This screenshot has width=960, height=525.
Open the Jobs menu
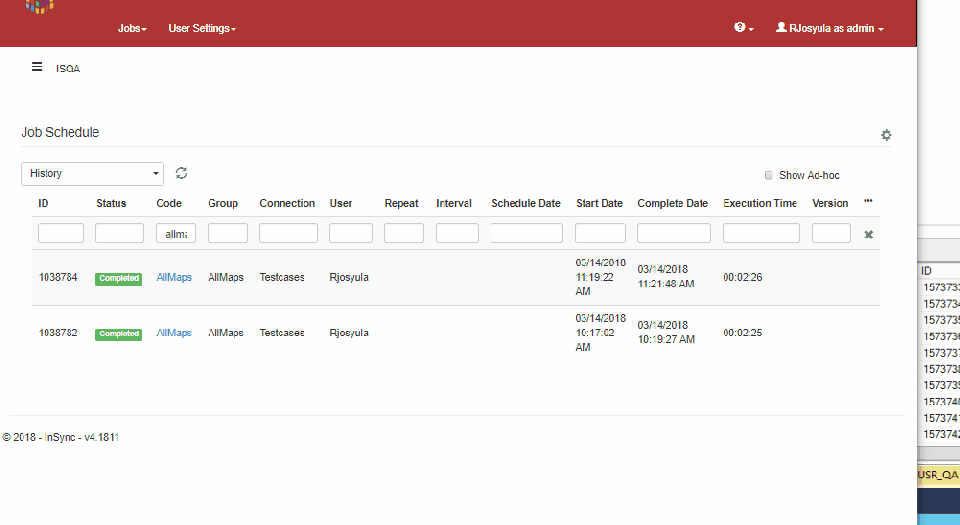[132, 29]
